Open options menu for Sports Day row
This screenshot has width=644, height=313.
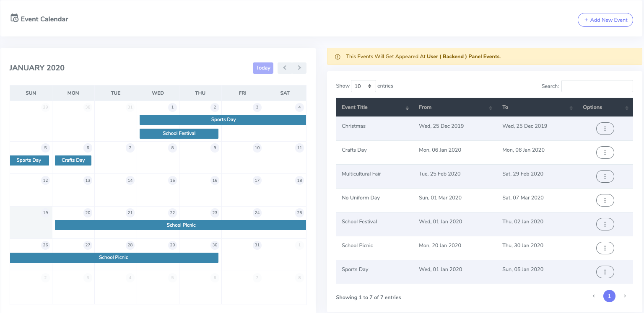point(605,272)
